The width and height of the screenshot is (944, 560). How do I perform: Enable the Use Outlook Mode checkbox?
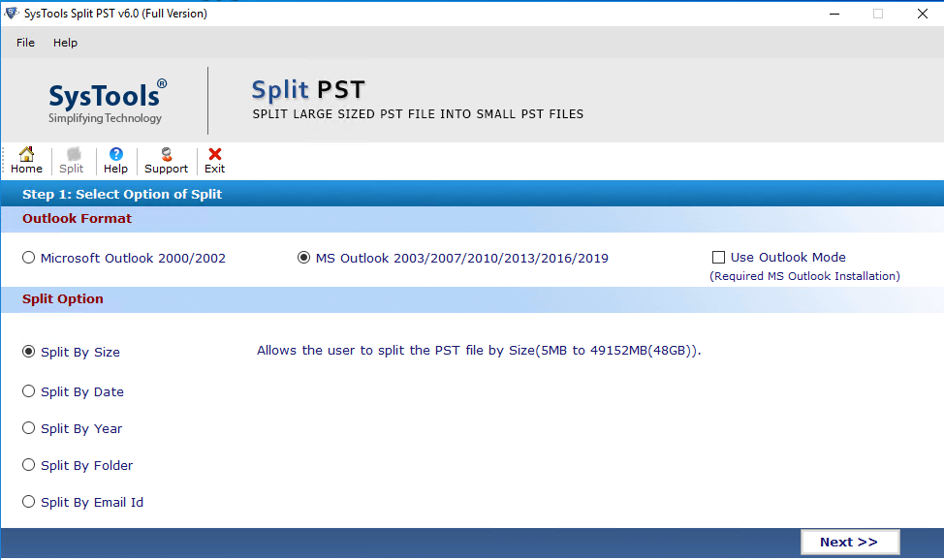click(x=718, y=258)
